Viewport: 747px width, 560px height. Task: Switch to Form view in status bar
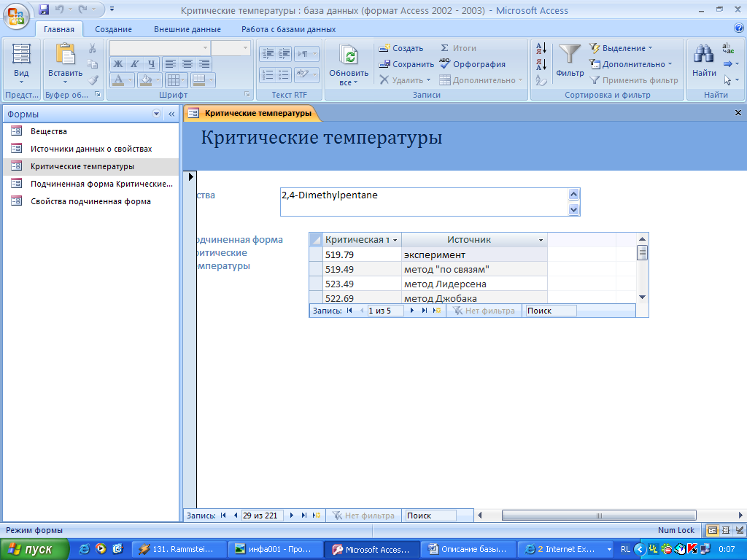[x=713, y=530]
